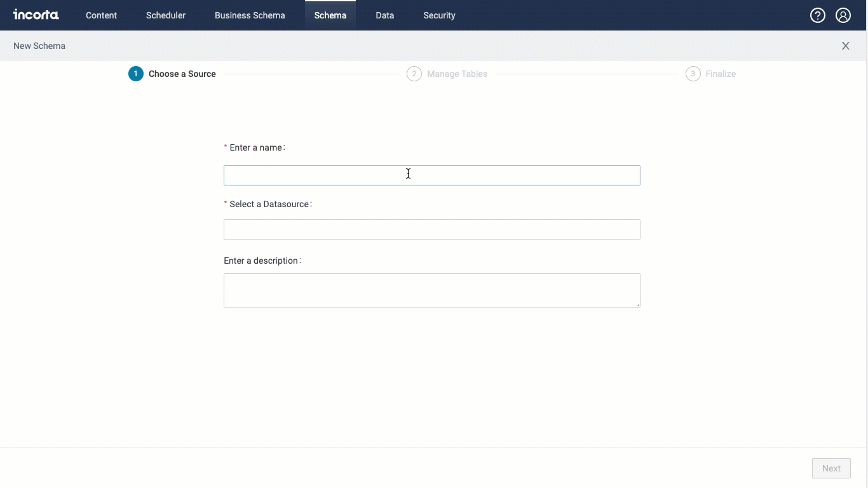Switch to the Business Schema tab

click(x=250, y=15)
